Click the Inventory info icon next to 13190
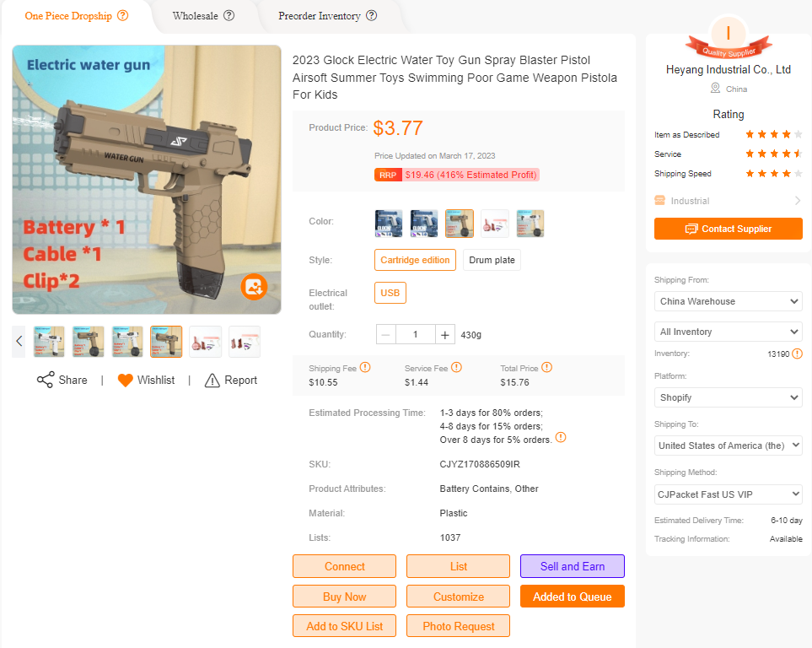Viewport: 812px width, 648px height. (x=798, y=354)
